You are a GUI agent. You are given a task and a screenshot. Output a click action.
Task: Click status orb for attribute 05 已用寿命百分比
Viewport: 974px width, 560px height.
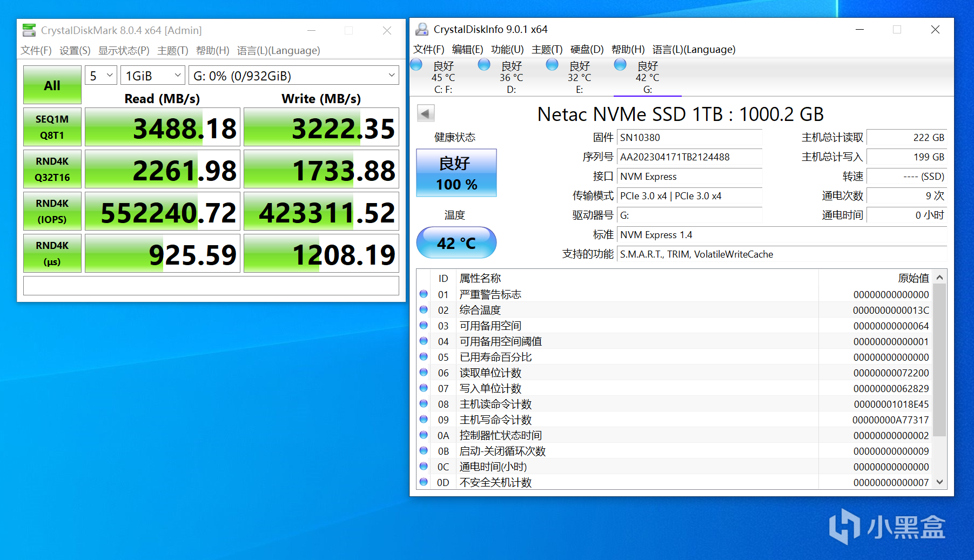tap(424, 357)
